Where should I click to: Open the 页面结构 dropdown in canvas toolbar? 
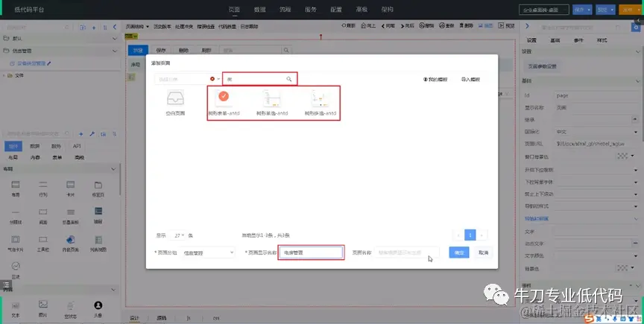pyautogui.click(x=137, y=26)
